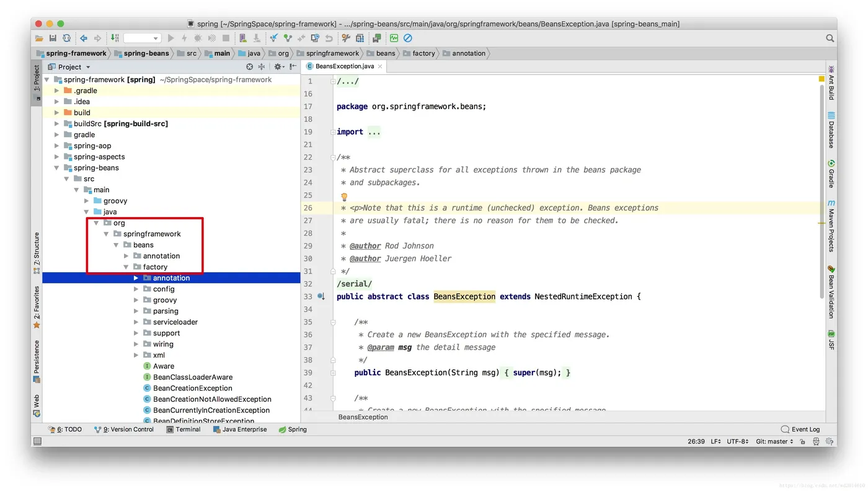Click the Stop square icon in toolbar
The height and width of the screenshot is (491, 868).
click(x=226, y=38)
